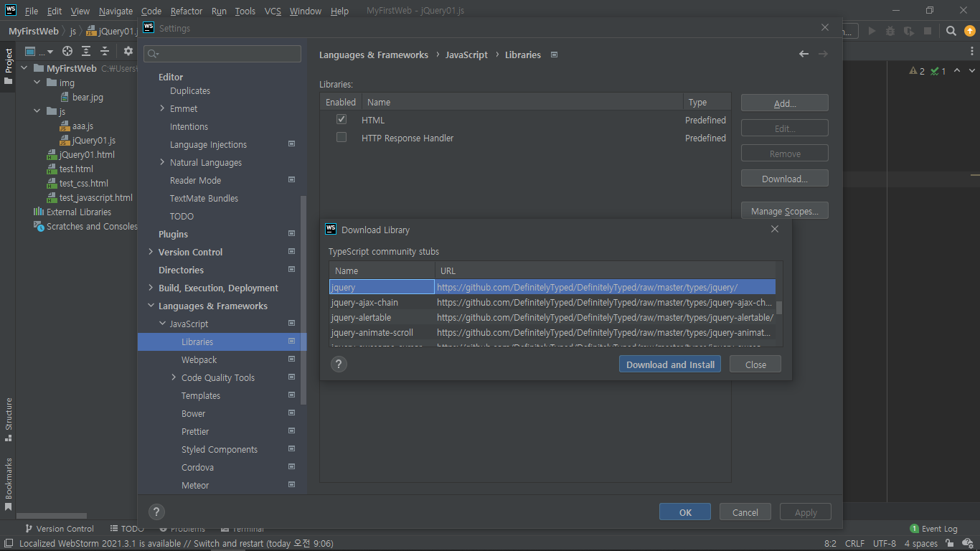The width and height of the screenshot is (980, 551).
Task: Click Manage Scopes... button
Action: (x=785, y=211)
